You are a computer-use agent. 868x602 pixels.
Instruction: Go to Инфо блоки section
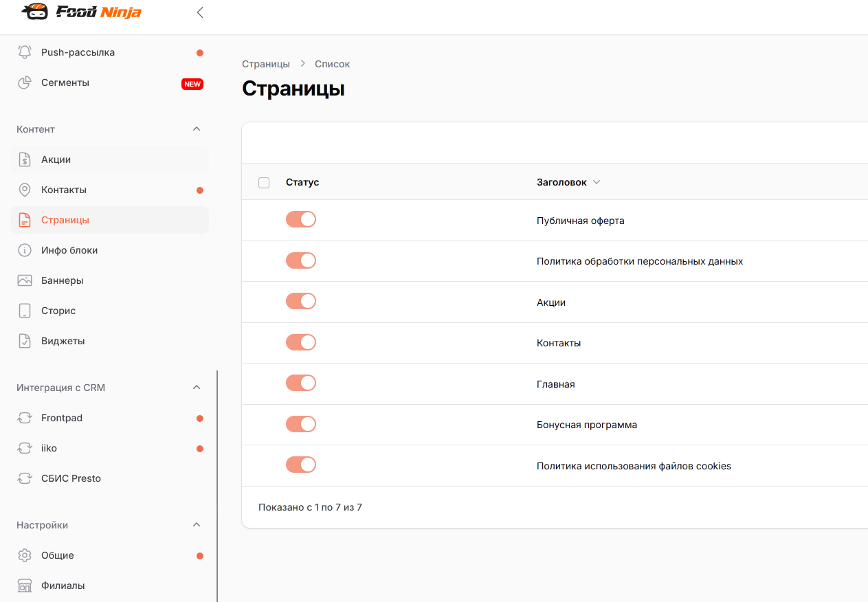point(110,250)
